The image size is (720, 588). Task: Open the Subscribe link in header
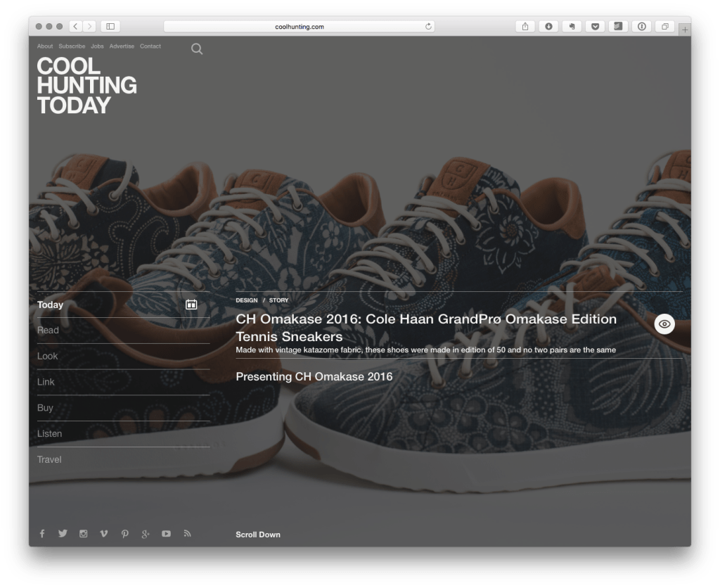tap(72, 46)
